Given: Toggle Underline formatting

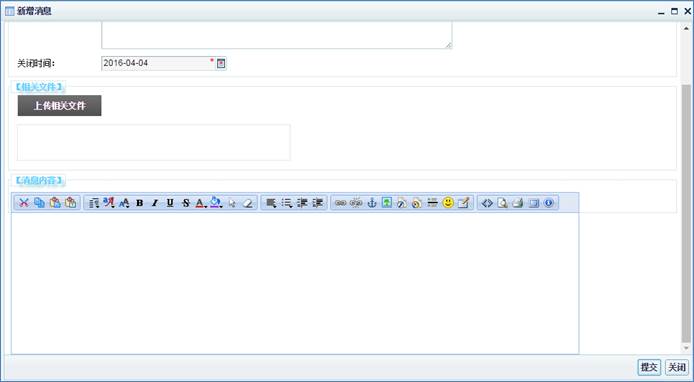Looking at the screenshot, I should tap(170, 203).
